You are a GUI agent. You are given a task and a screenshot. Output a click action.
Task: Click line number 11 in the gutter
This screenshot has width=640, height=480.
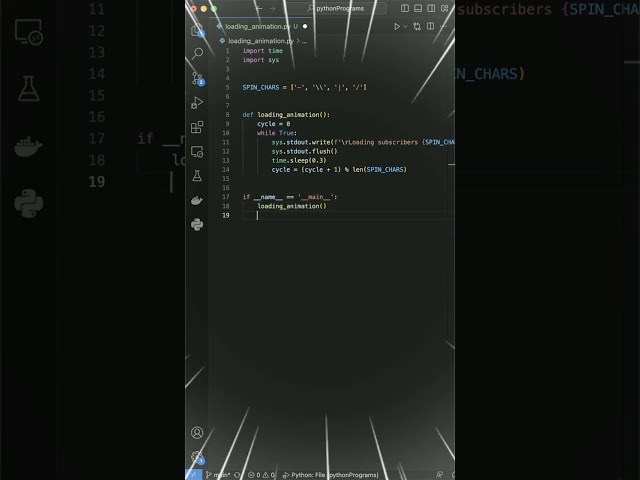[x=226, y=142]
